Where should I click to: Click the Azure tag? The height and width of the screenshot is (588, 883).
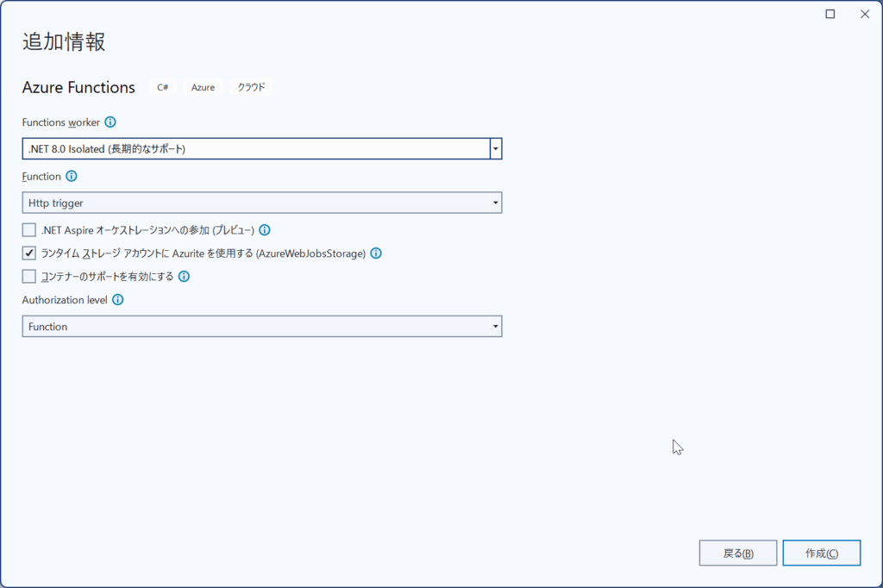pos(203,87)
